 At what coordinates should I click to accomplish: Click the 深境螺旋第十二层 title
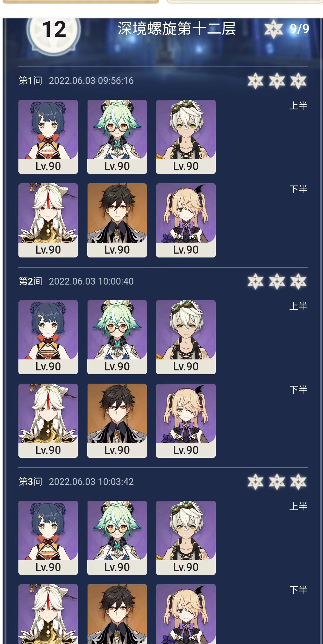177,29
